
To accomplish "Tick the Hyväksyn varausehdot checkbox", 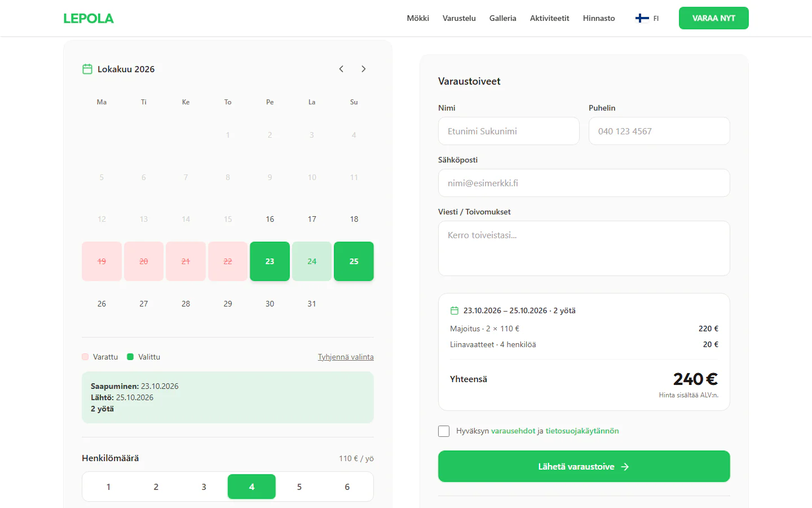I will tap(444, 431).
